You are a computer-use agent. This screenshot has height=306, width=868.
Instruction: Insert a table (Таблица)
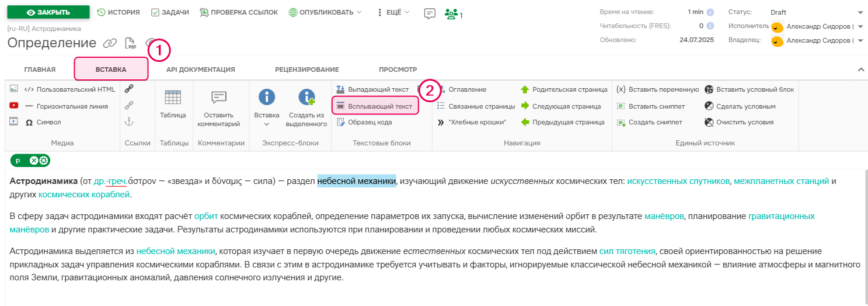pos(173,105)
